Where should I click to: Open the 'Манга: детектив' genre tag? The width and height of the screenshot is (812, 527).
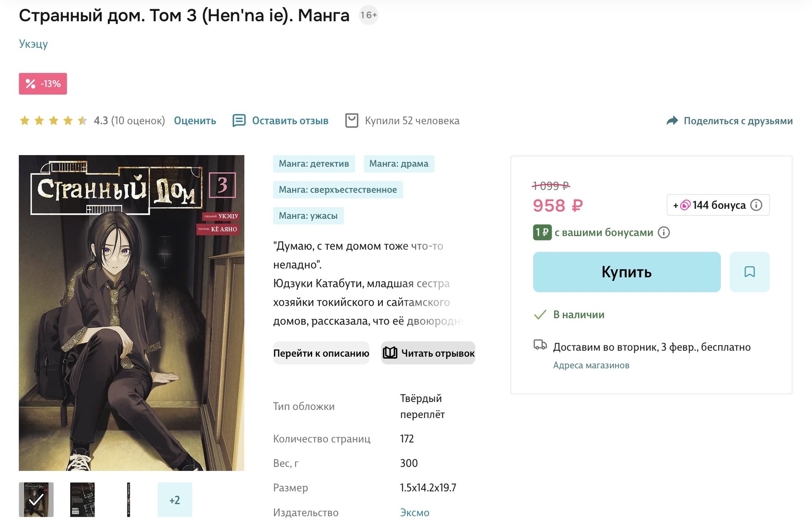314,164
